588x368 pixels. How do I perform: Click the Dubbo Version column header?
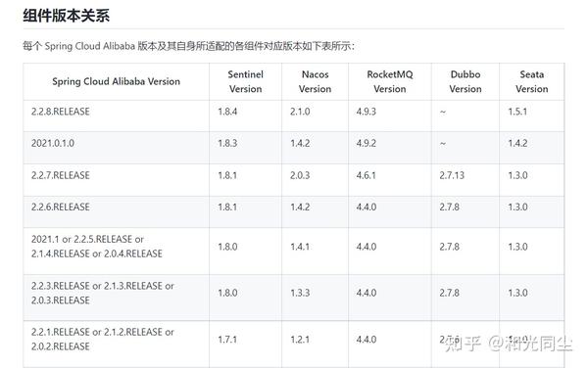point(465,81)
